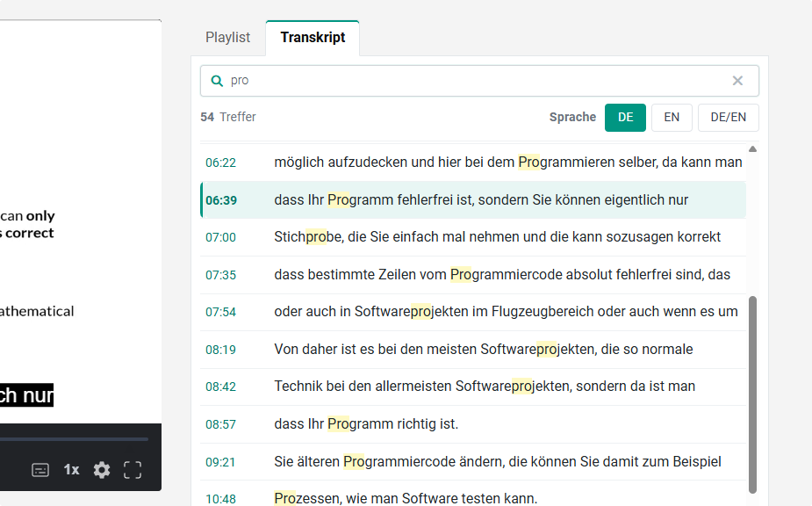Jump to timestamp 07:35

pos(220,275)
